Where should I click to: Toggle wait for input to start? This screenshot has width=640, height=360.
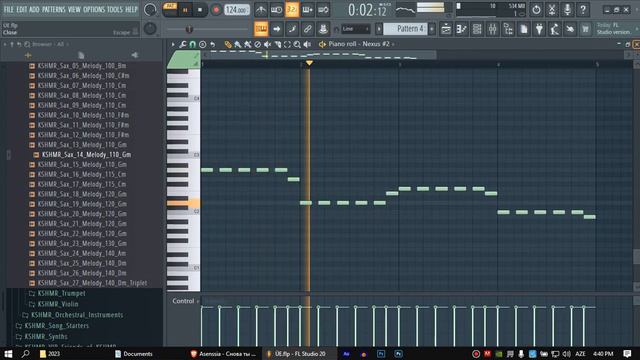(276, 10)
